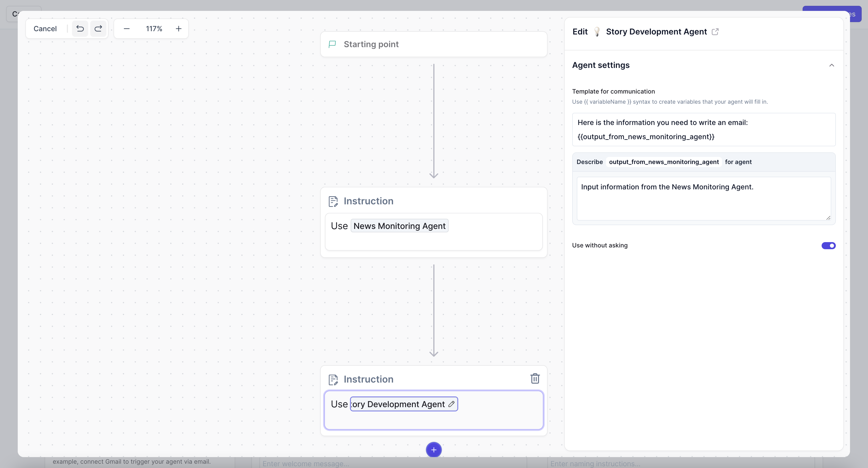Image resolution: width=868 pixels, height=468 pixels.
Task: Collapse the Agent settings section
Action: 832,65
